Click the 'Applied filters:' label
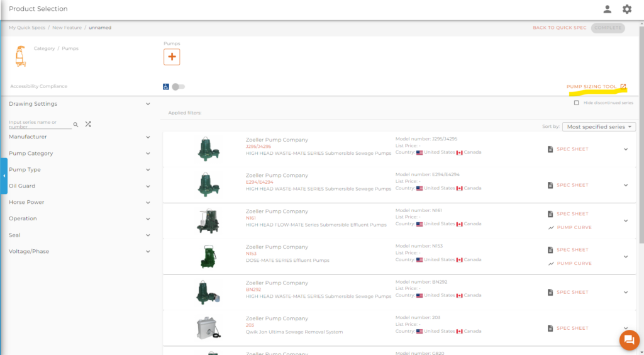Screen dimensions: 644x355 pyautogui.click(x=185, y=113)
